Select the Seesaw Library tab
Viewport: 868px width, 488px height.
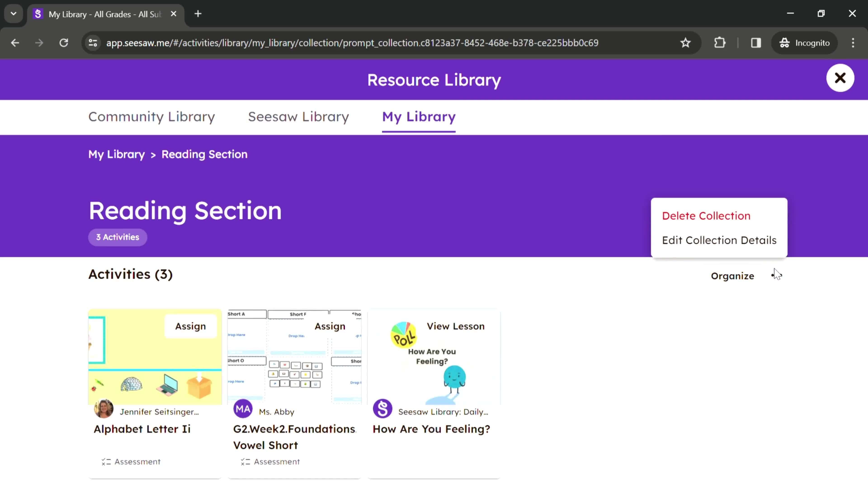point(298,116)
